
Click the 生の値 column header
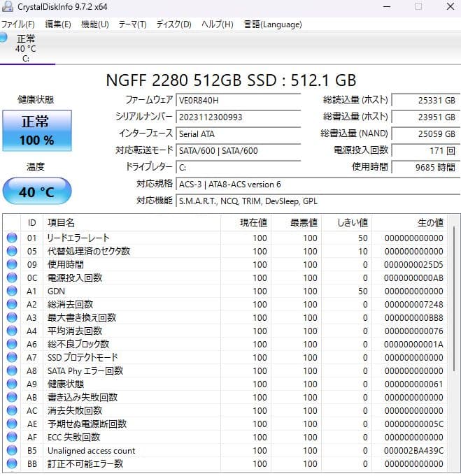coord(410,223)
